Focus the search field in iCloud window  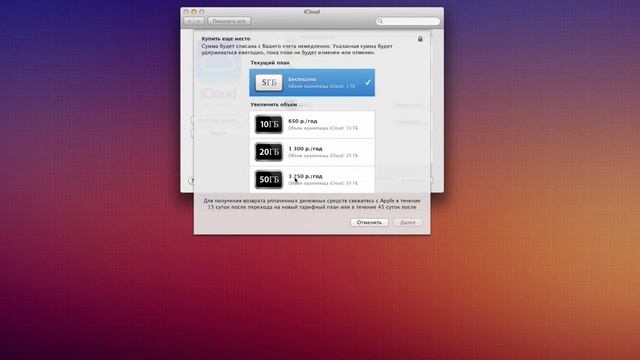(408, 21)
